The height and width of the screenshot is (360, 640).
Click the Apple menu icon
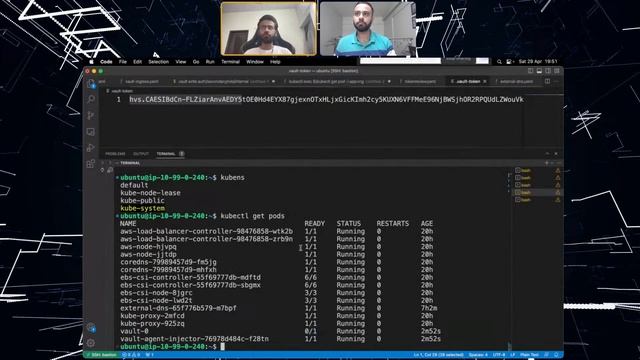(91, 62)
